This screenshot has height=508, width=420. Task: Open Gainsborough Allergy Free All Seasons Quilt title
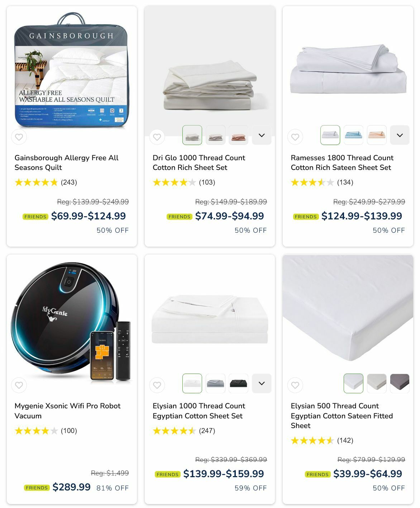(66, 163)
